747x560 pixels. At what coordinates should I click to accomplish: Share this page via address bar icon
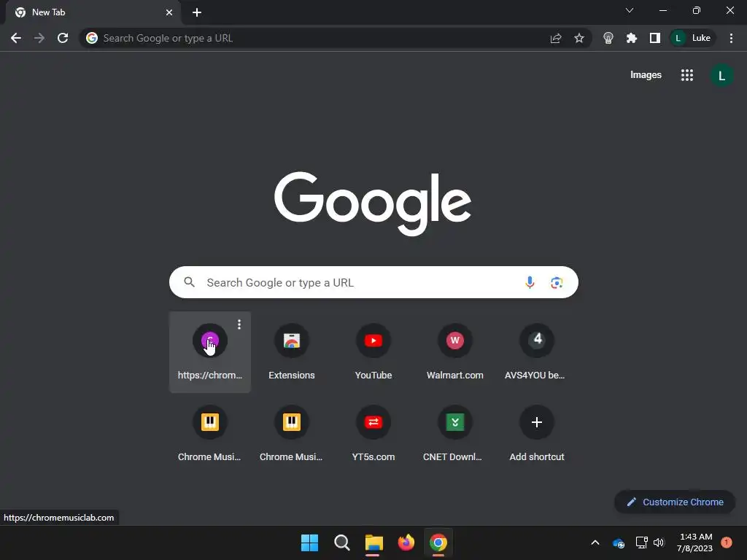(x=555, y=38)
